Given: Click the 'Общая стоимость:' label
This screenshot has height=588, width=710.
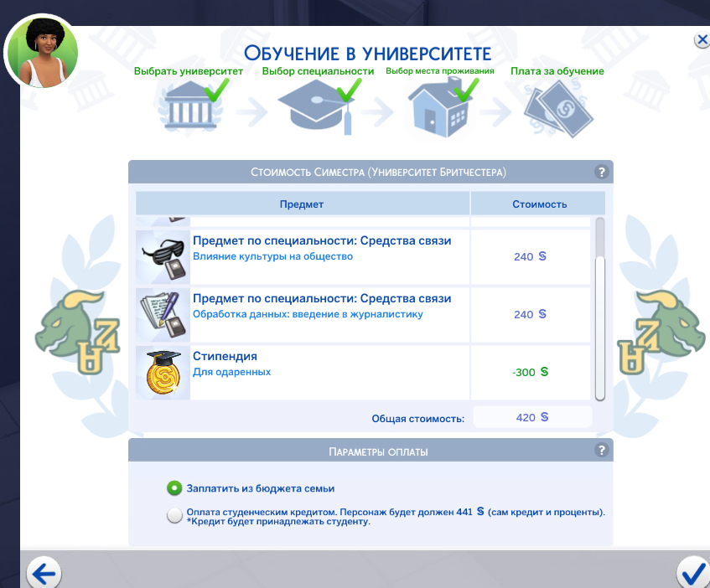Looking at the screenshot, I should click(418, 419).
